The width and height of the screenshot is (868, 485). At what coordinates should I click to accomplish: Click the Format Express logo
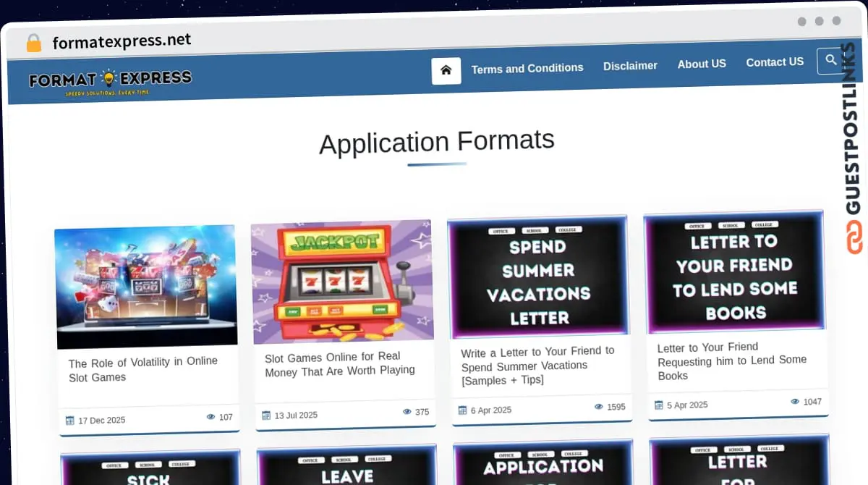click(109, 80)
